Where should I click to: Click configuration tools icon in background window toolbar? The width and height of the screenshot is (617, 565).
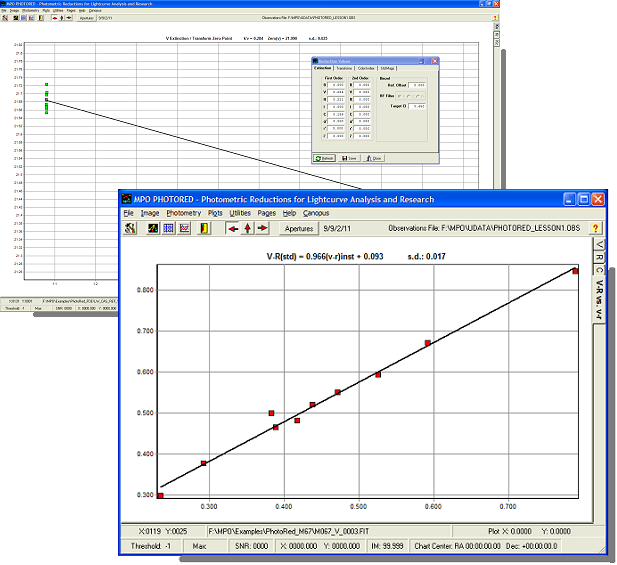click(5, 18)
